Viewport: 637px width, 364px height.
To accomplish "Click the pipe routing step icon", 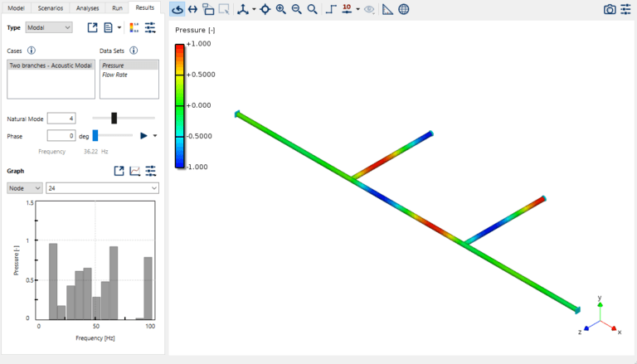I will [x=331, y=9].
